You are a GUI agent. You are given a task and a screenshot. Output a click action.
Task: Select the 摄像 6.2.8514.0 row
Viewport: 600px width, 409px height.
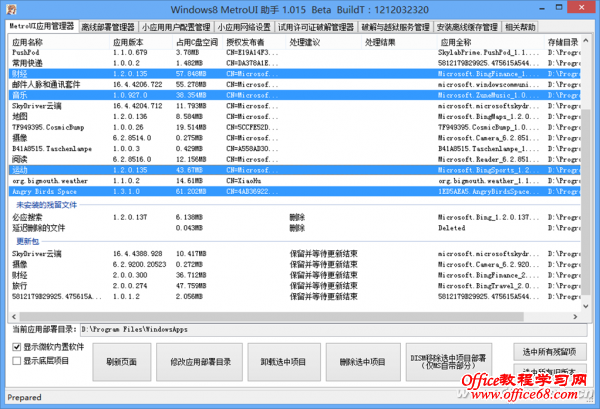pos(295,138)
